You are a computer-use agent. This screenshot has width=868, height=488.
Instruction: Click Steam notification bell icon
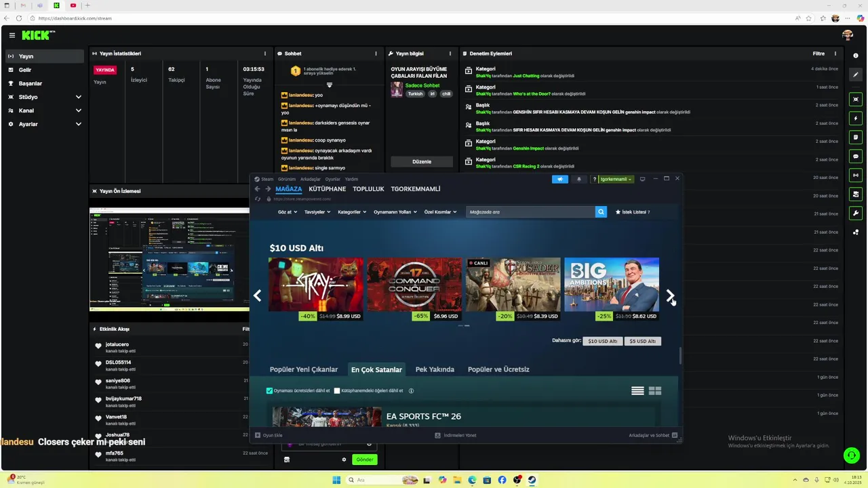coord(579,179)
